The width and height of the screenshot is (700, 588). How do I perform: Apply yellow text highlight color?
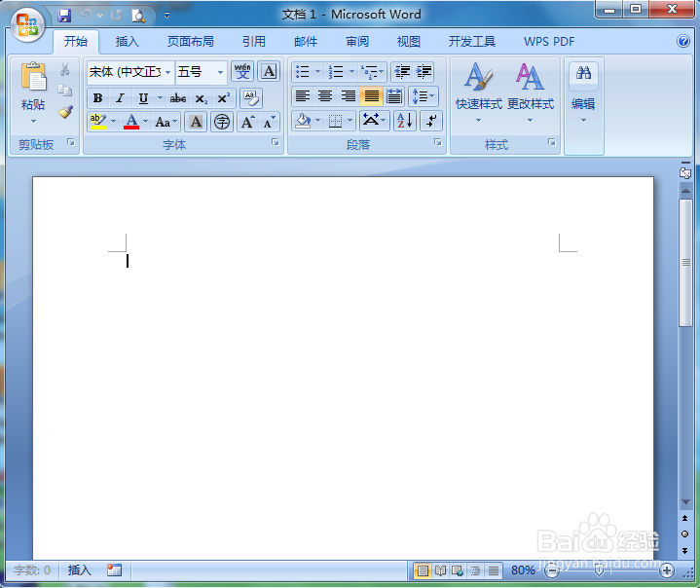[x=98, y=122]
